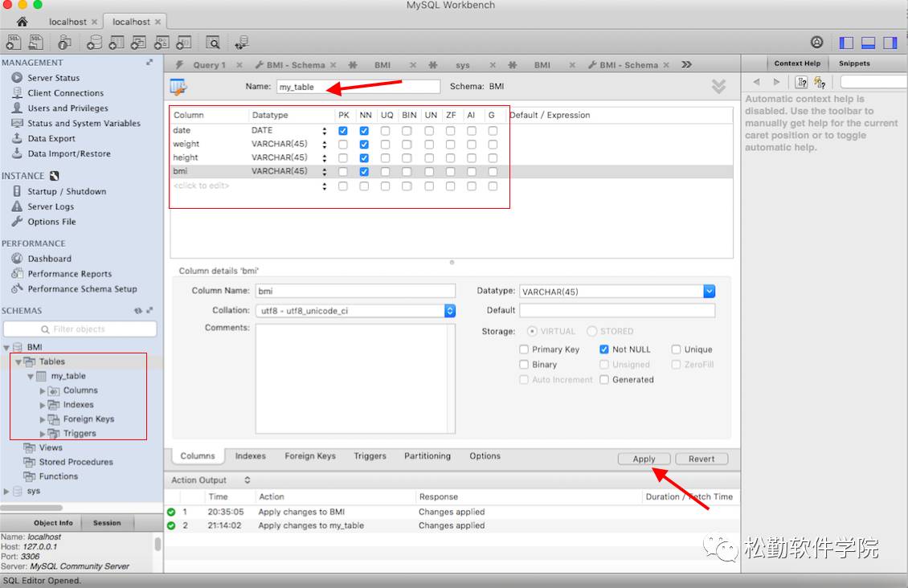The width and height of the screenshot is (908, 588).
Task: Toggle bottom output panel icon
Action: click(868, 43)
